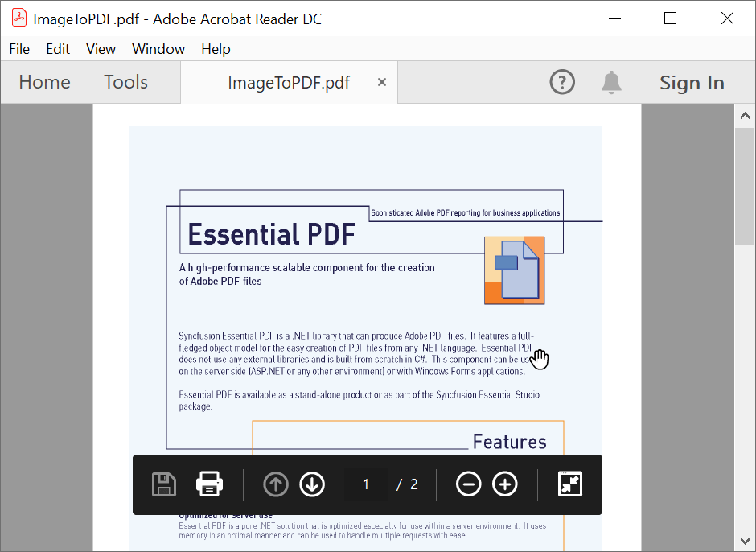Open the View menu
This screenshot has height=552, width=756.
pyautogui.click(x=101, y=49)
